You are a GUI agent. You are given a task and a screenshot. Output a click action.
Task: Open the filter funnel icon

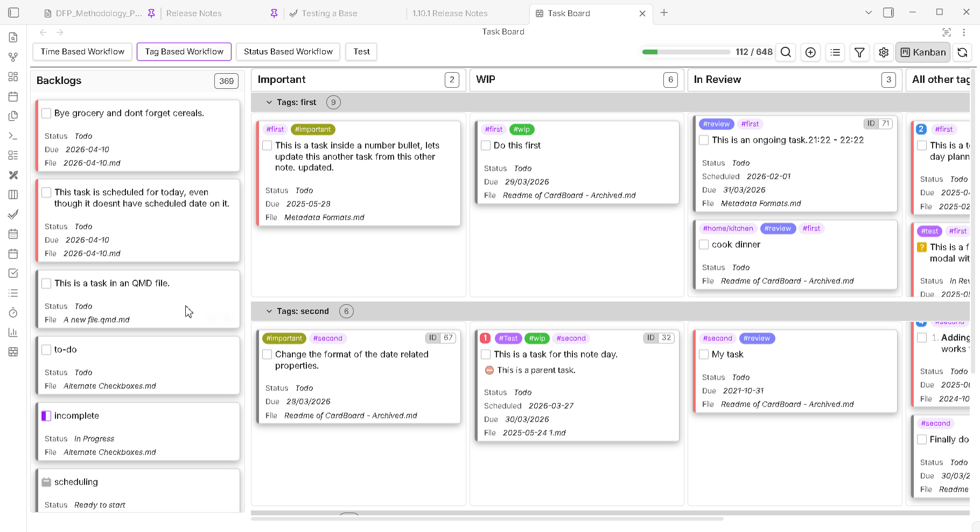tap(859, 52)
